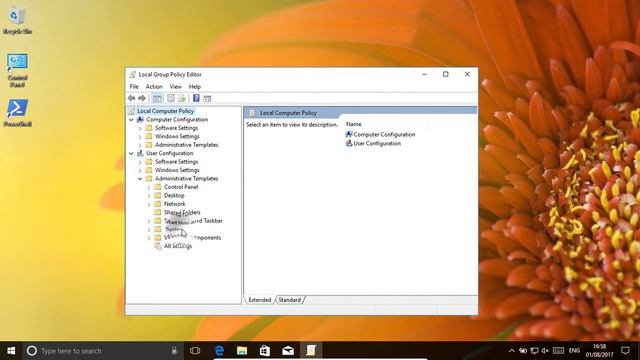Collapse the Computer Configuration node in tree

131,120
